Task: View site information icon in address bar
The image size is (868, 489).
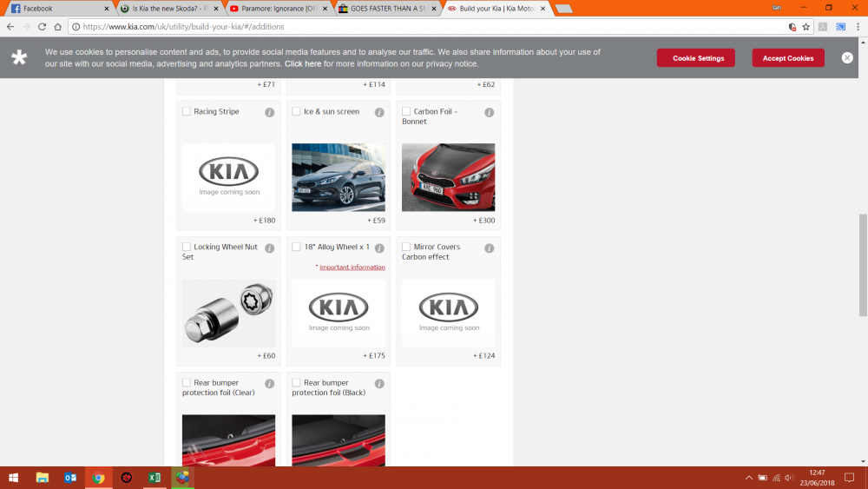Action: click(76, 27)
